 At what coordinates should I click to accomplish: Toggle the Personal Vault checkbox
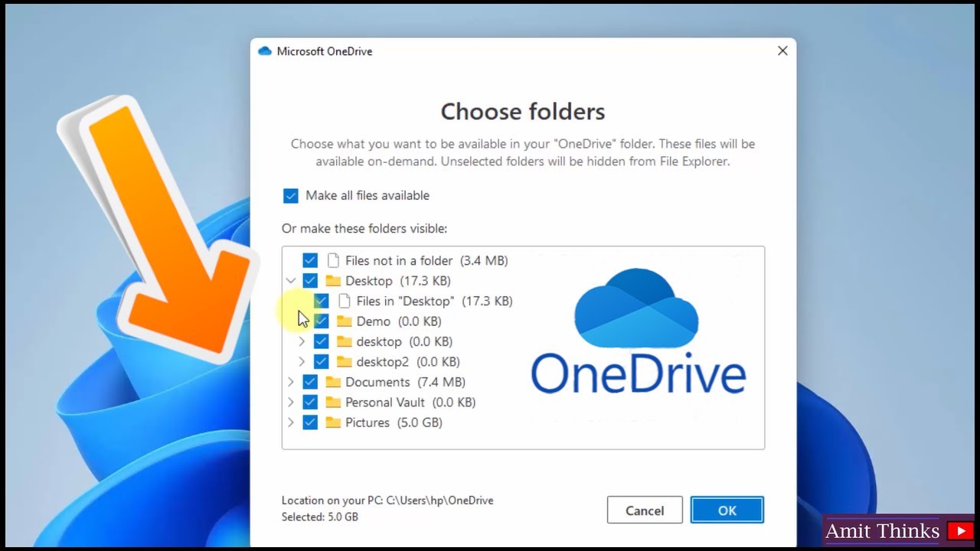310,402
